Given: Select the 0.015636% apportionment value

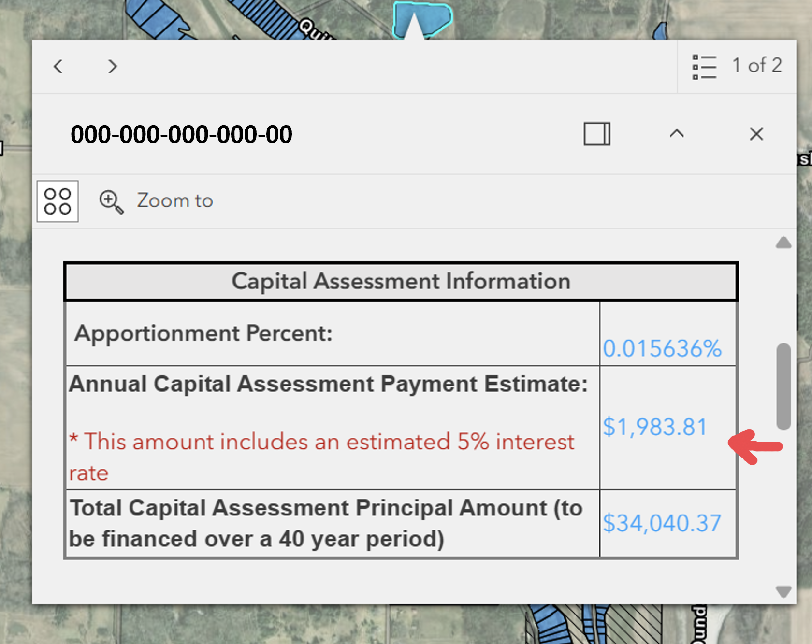Looking at the screenshot, I should click(x=662, y=348).
